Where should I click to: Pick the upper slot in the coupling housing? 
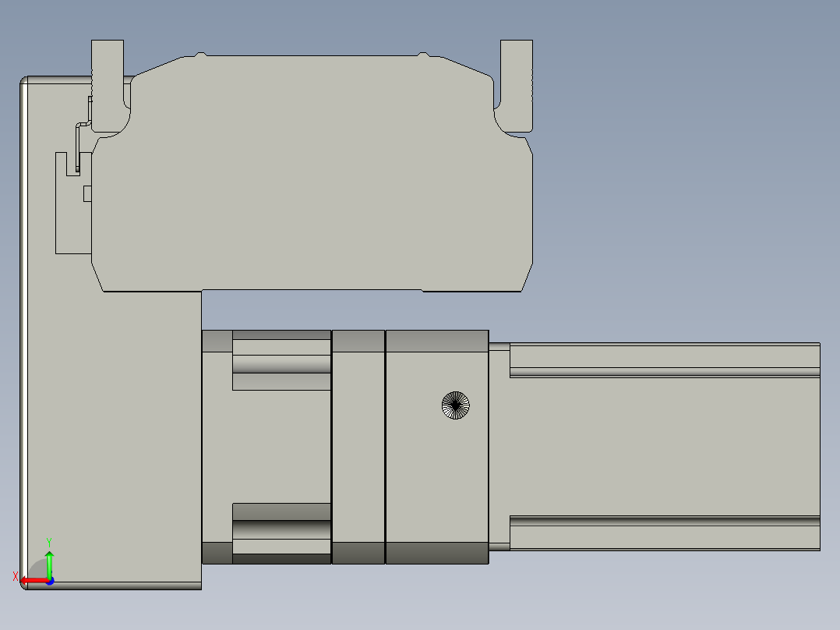pyautogui.click(x=281, y=364)
